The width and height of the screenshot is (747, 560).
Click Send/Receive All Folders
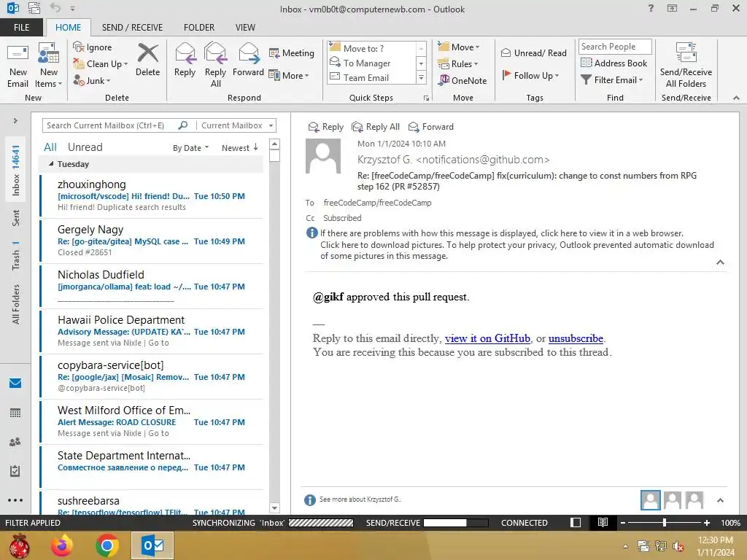coord(686,66)
